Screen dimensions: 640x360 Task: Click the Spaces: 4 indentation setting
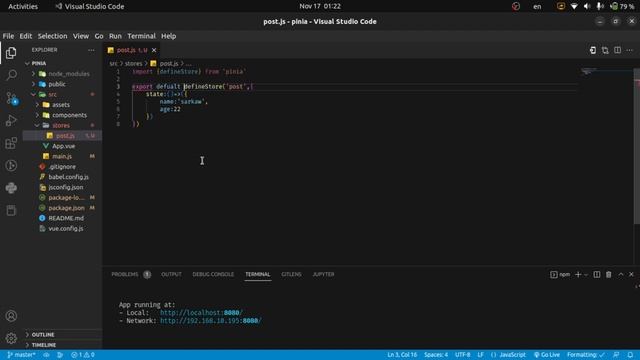point(436,355)
